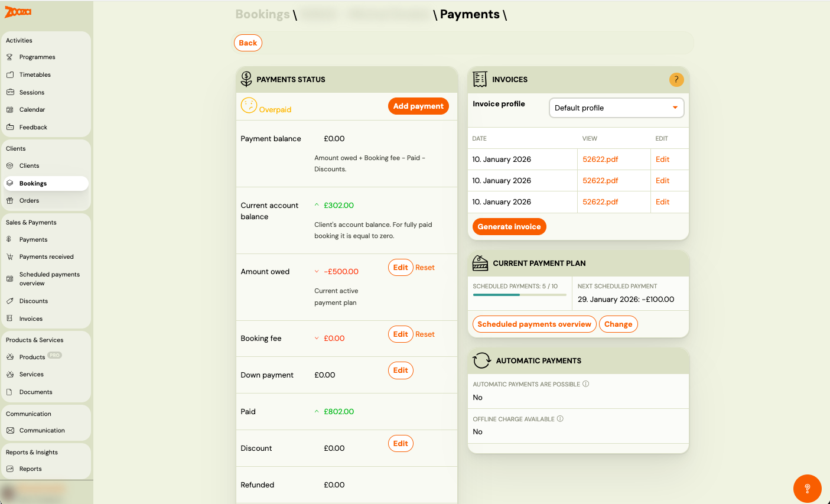Expand the Amount owed chevron
830x504 pixels.
(x=317, y=270)
